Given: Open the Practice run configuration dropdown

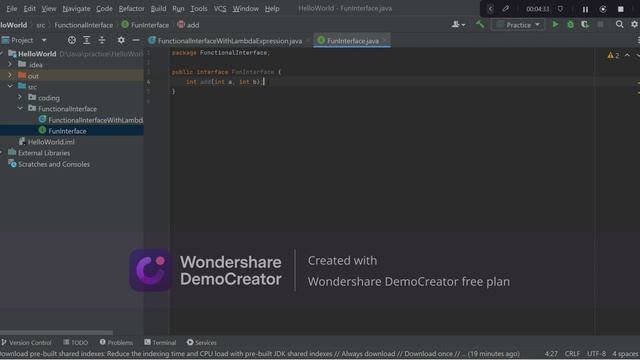Looking at the screenshot, I should tap(518, 25).
